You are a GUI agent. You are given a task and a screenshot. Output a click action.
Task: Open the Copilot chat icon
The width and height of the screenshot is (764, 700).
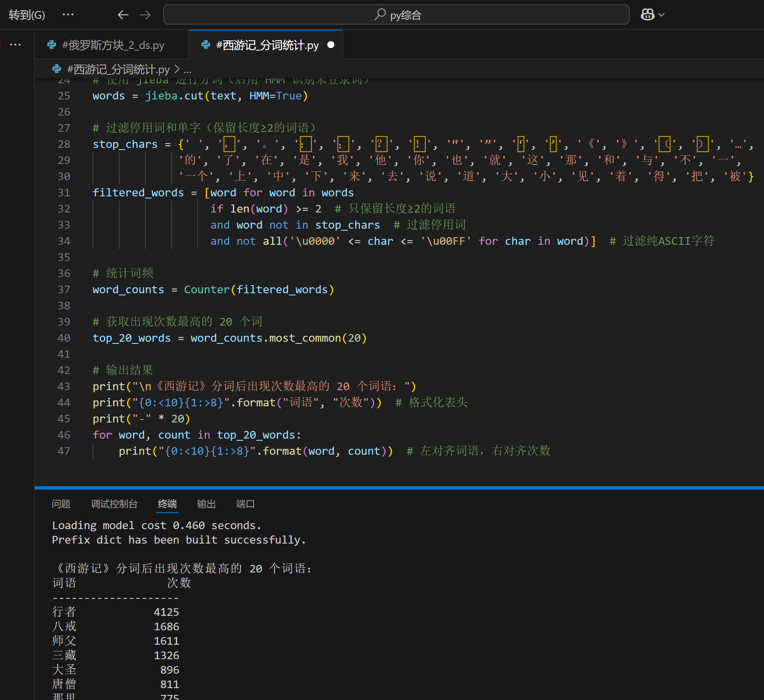(647, 15)
